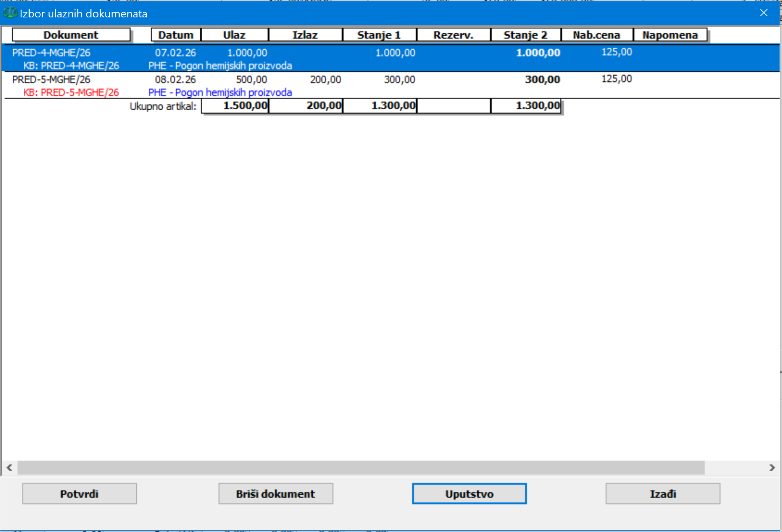782x532 pixels.
Task: Click the Izlaz column header
Action: [x=305, y=35]
